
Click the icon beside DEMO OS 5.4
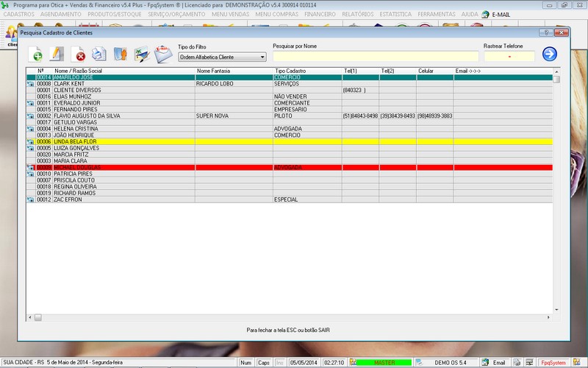click(x=419, y=362)
